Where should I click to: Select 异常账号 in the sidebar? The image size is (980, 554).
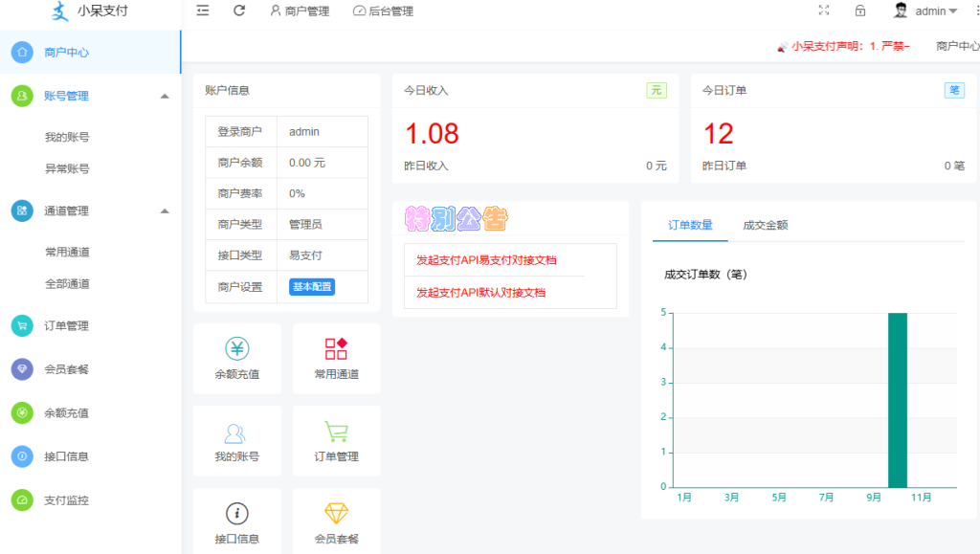click(67, 168)
